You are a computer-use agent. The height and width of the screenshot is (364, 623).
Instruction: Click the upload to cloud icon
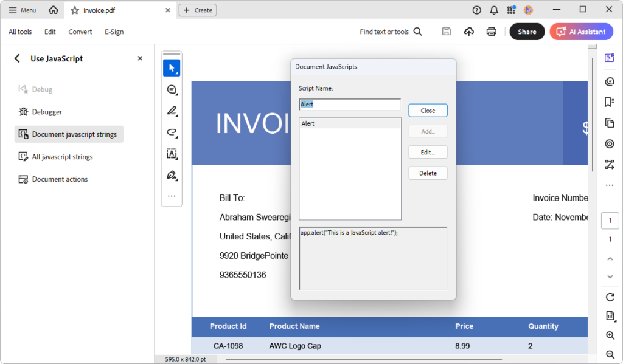pos(469,32)
